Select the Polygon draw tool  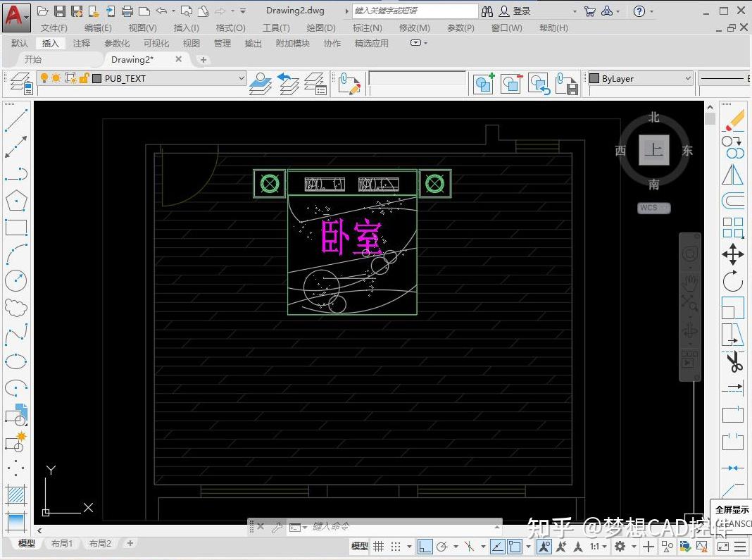click(x=15, y=201)
